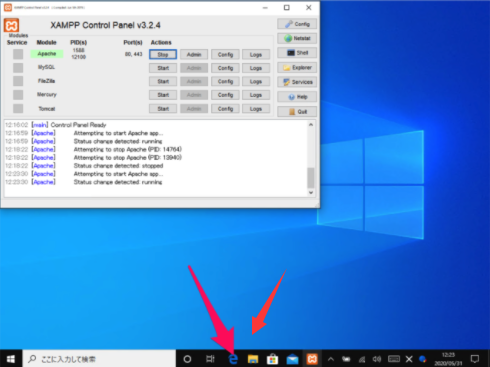
Task: Expand hidden system tray icons
Action: point(331,359)
